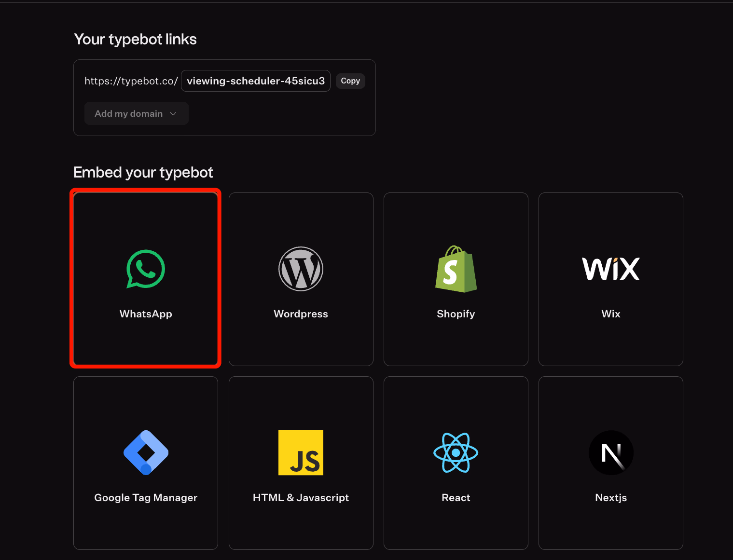Edit the viewing-scheduler-45sicu3 slug field

tap(256, 81)
